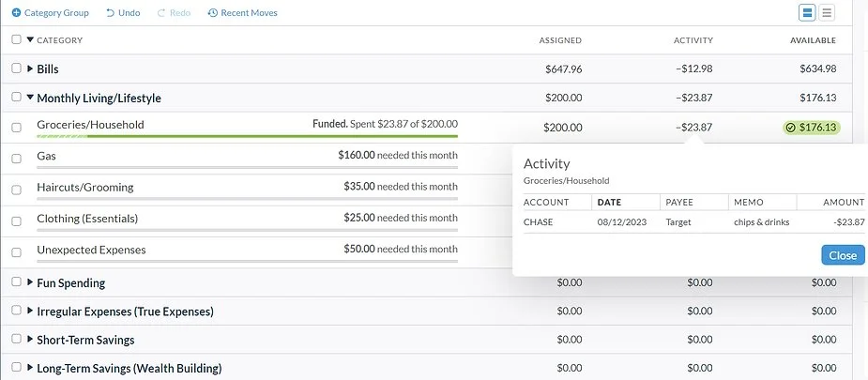The width and height of the screenshot is (868, 380).
Task: Click the Groceries/Household green progress bar
Action: (x=248, y=137)
